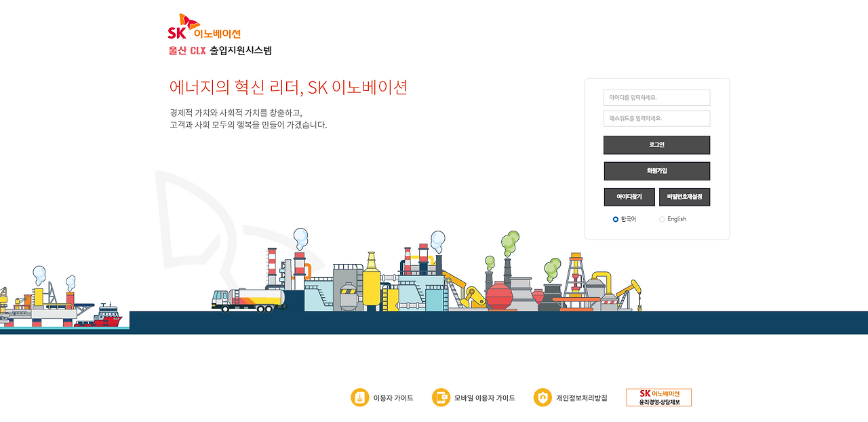Click the 모바일 이용자 가이드 phone icon

coord(441,398)
